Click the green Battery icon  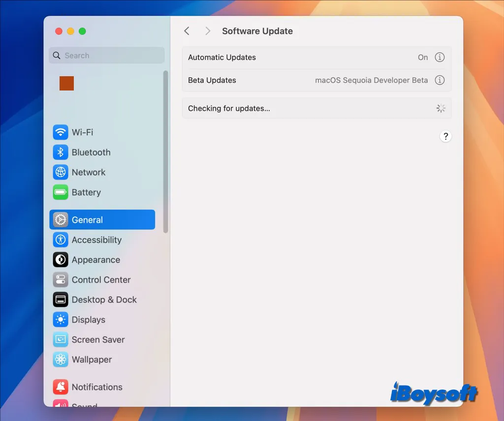61,192
